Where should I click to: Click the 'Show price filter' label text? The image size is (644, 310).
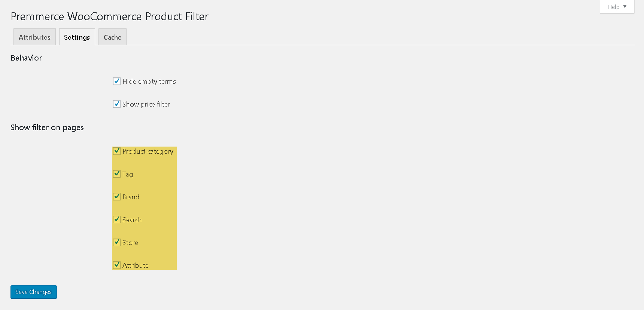coord(146,104)
